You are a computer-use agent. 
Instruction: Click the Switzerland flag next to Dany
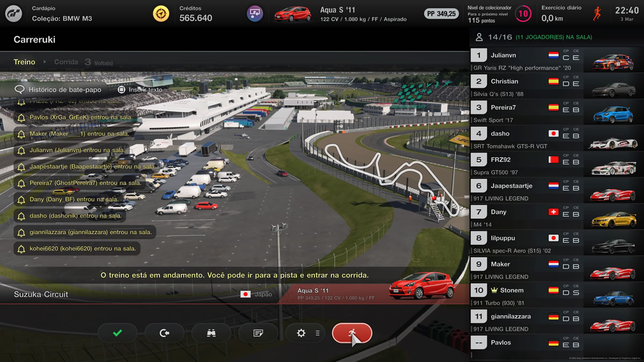pos(553,212)
